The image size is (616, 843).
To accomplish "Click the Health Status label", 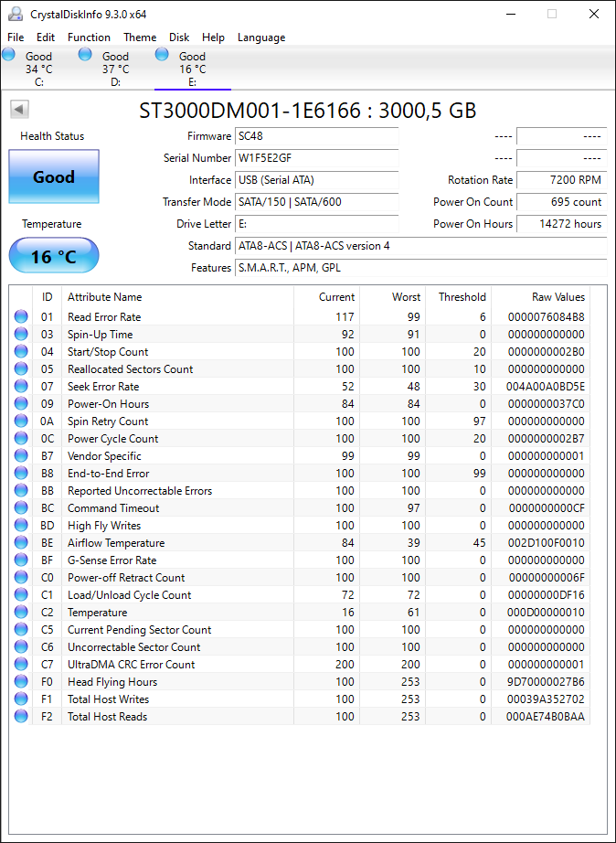I will pos(52,136).
